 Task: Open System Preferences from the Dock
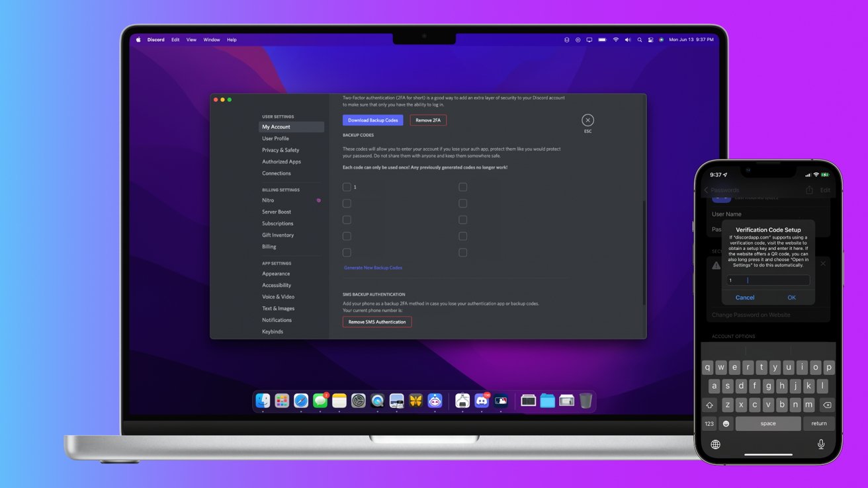point(359,401)
